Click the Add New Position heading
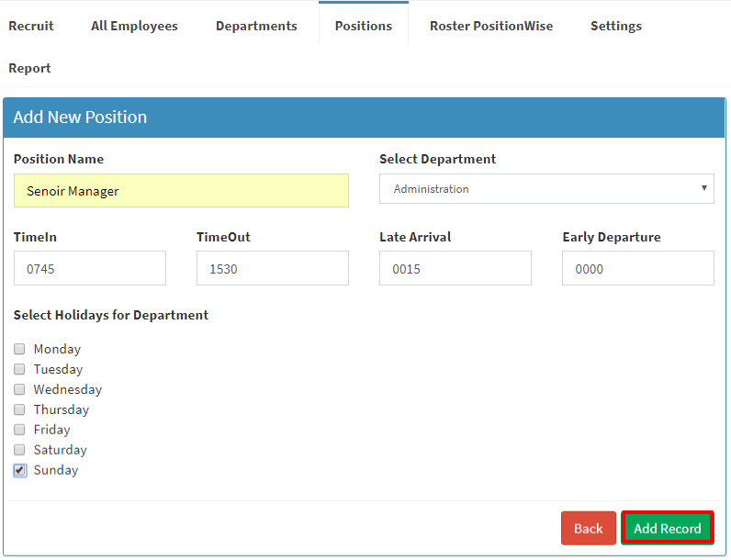 (80, 117)
